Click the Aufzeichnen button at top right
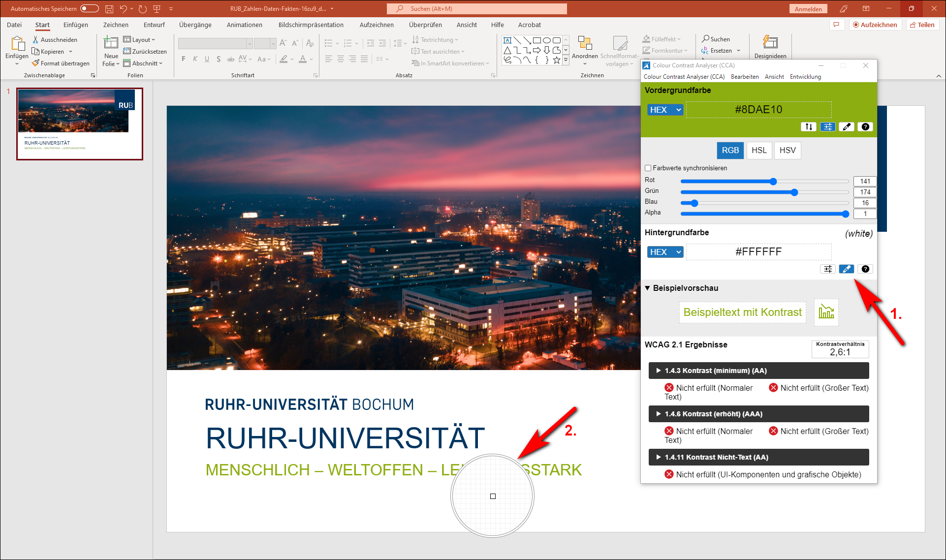The image size is (946, 560). 875,25
